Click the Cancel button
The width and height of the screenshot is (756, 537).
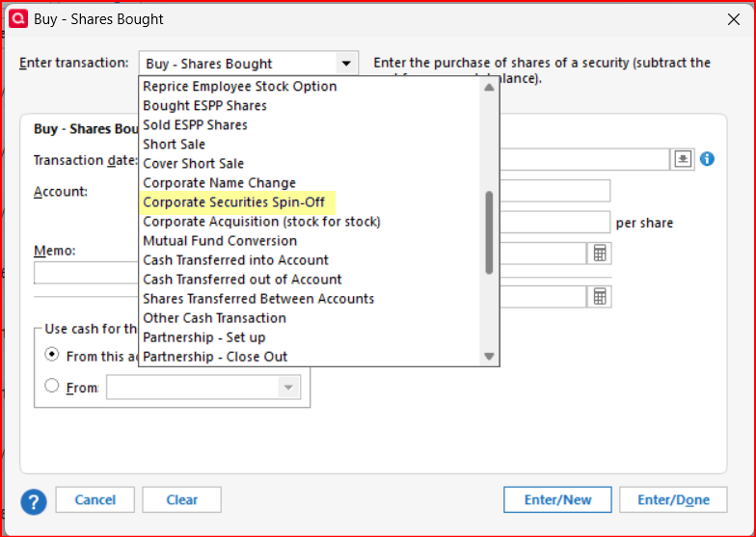(x=94, y=499)
